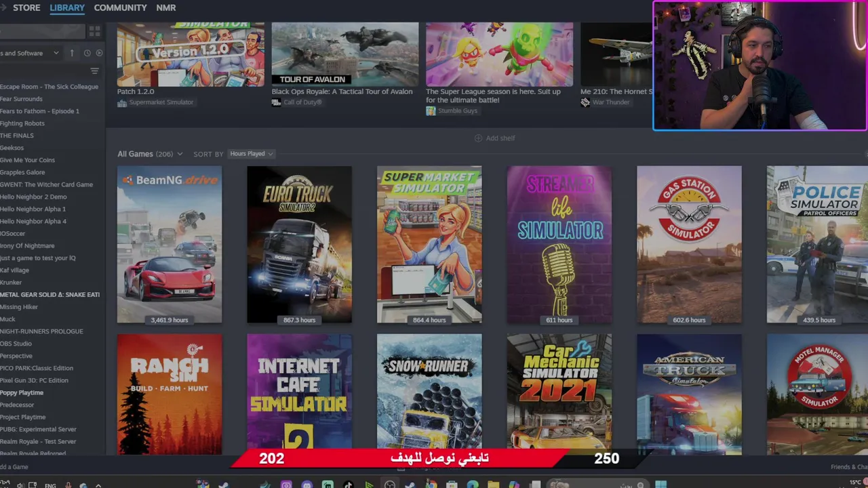Open Discord from the taskbar

pyautogui.click(x=307, y=485)
